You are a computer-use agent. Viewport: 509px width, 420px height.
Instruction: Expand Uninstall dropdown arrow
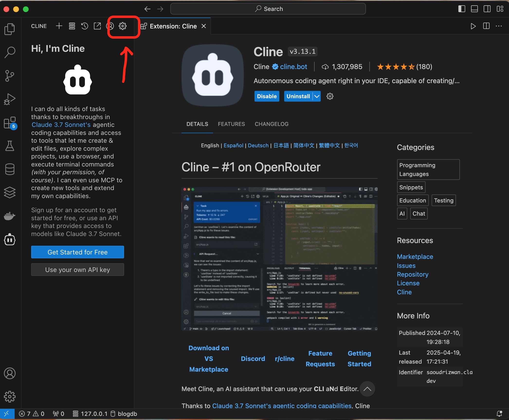pos(317,96)
